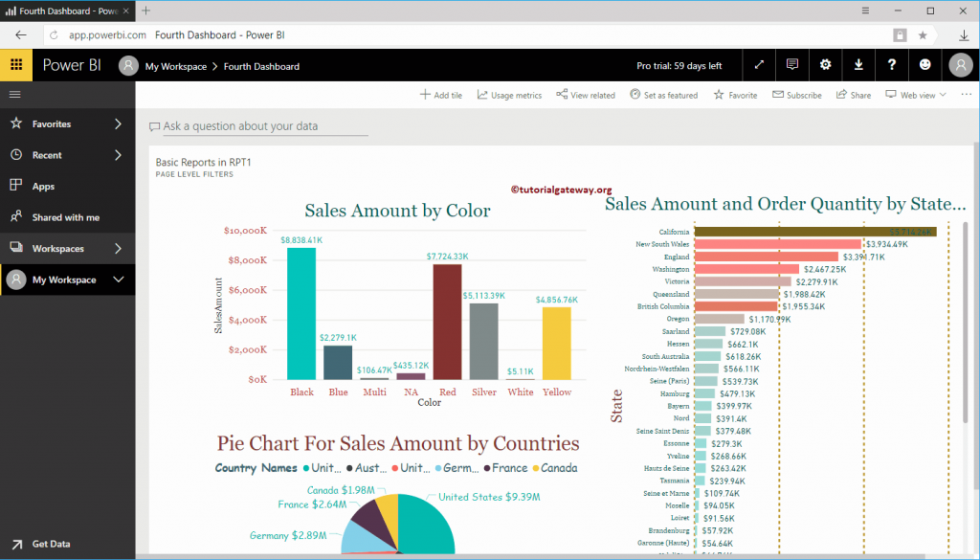The height and width of the screenshot is (560, 980).
Task: Open Shared with me from the sidebar
Action: [65, 217]
